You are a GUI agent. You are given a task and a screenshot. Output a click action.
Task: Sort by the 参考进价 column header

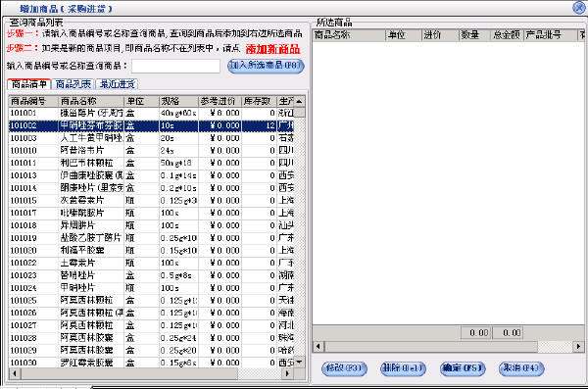click(220, 101)
